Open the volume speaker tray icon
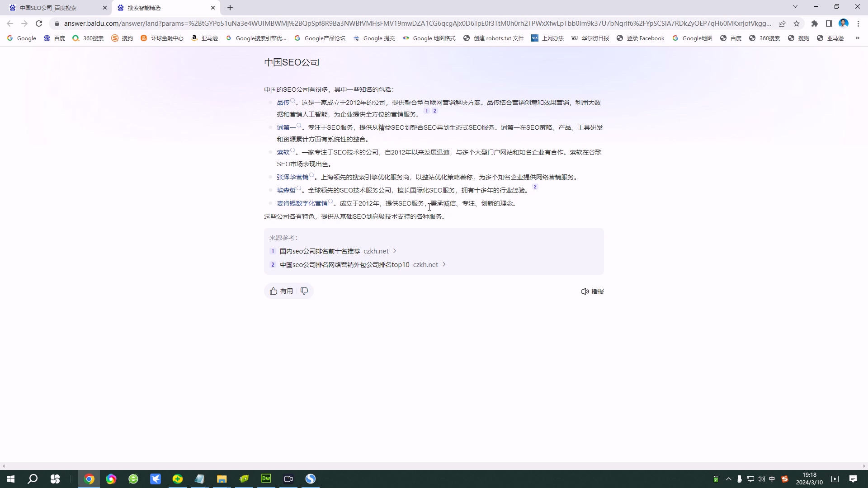Screen dimensions: 868x488 click(x=761, y=479)
